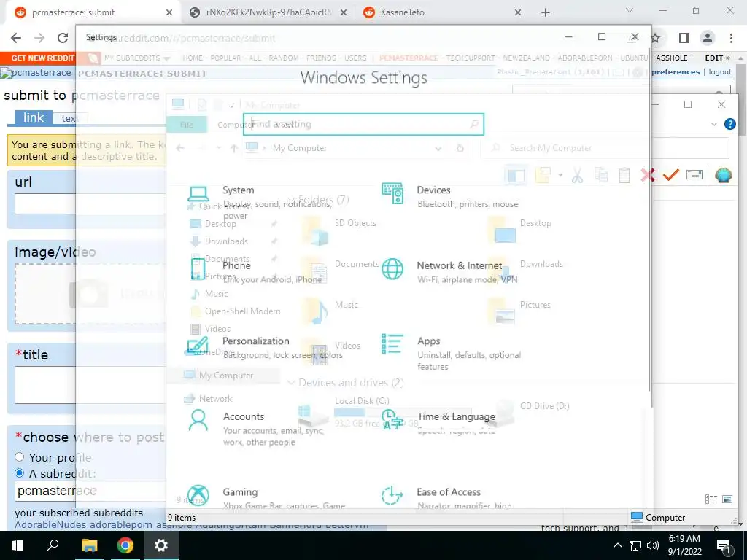Click the Settings window vertical scrollbar
Image resolution: width=747 pixels, height=560 pixels.
click(x=649, y=219)
